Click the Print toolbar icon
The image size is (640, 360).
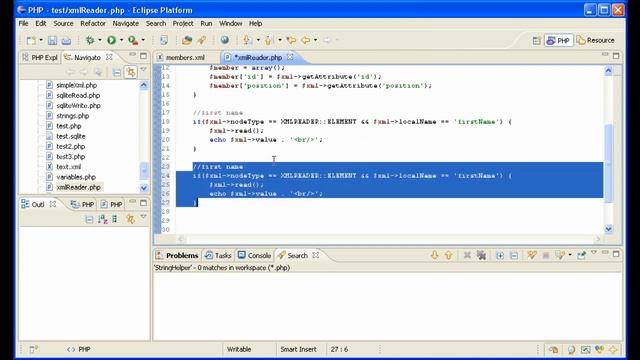(x=66, y=40)
